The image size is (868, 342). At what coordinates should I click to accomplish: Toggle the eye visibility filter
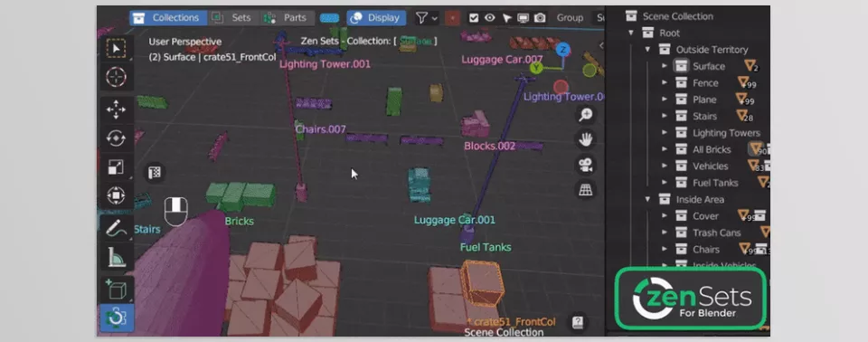click(490, 18)
